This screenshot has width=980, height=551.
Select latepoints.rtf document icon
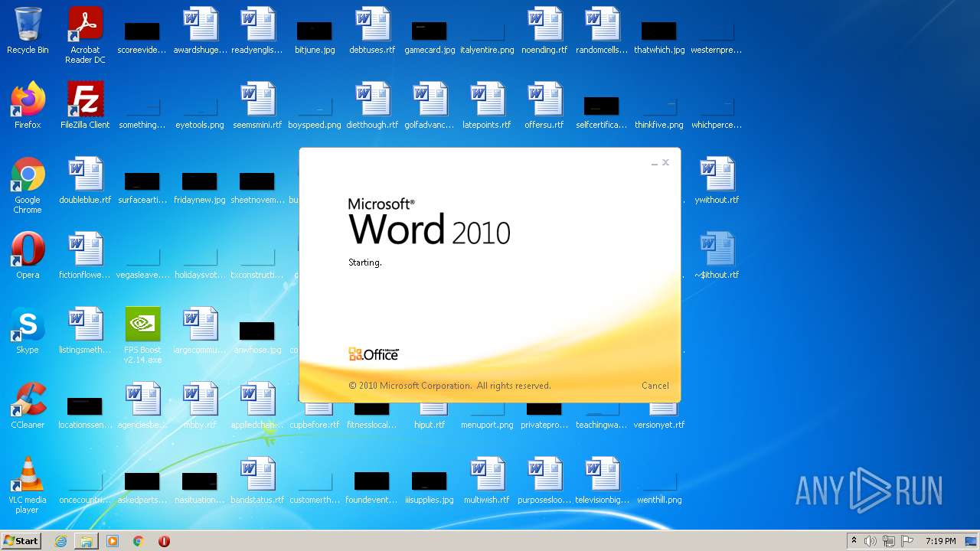click(487, 99)
